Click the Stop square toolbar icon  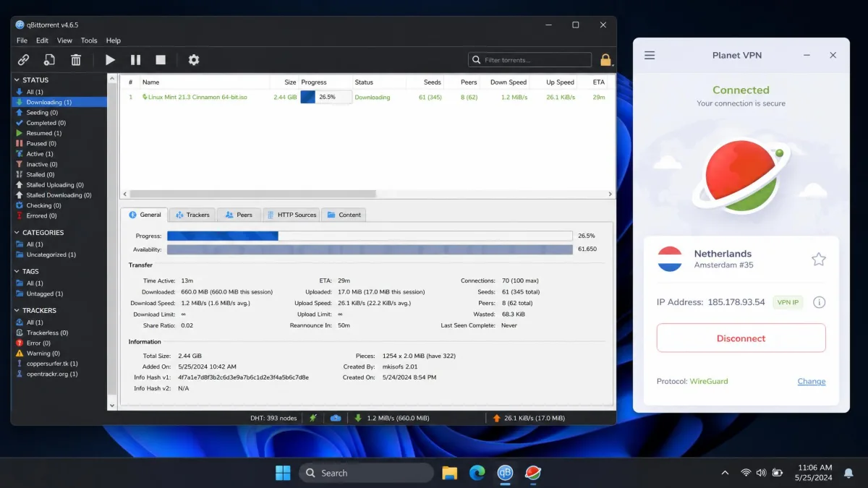click(x=161, y=60)
